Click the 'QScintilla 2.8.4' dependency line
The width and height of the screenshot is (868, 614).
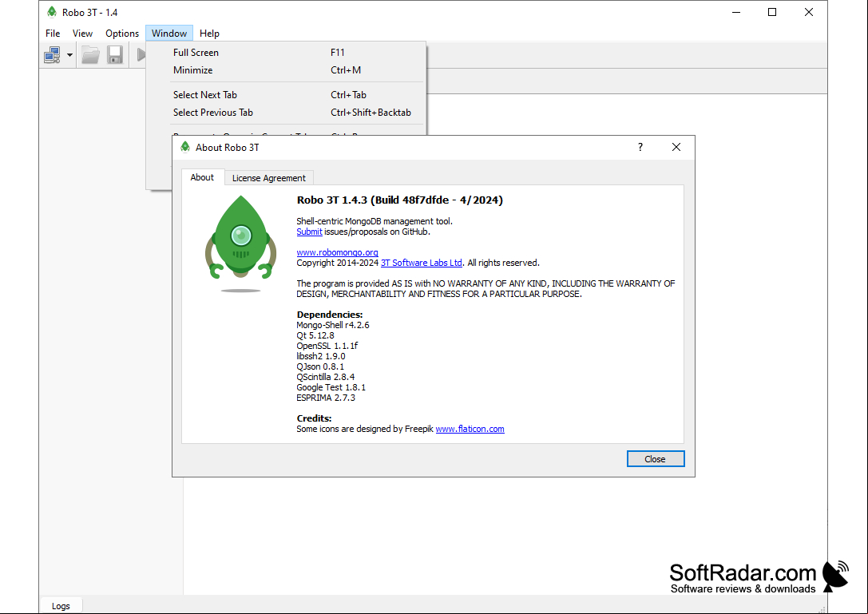[x=326, y=377]
